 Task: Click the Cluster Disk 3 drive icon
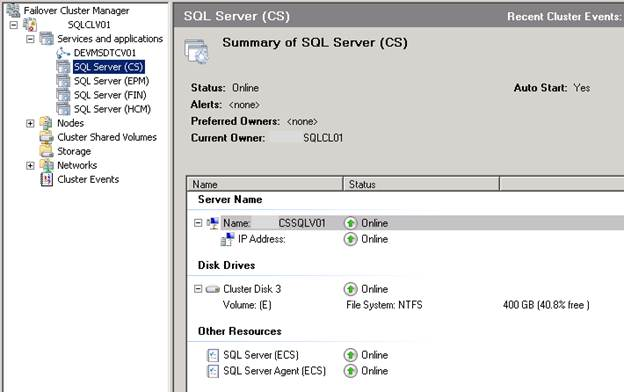click(213, 289)
